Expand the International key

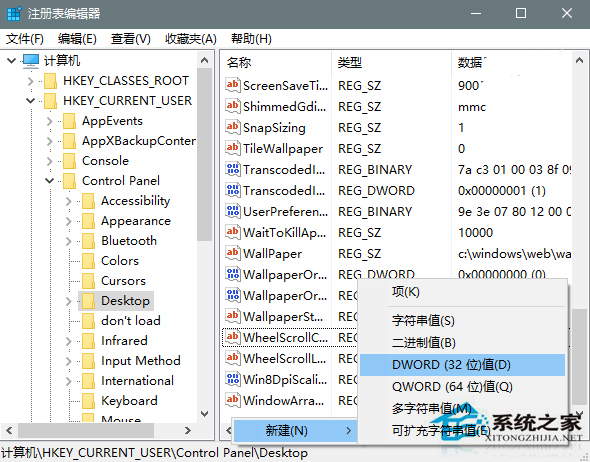pos(68,381)
